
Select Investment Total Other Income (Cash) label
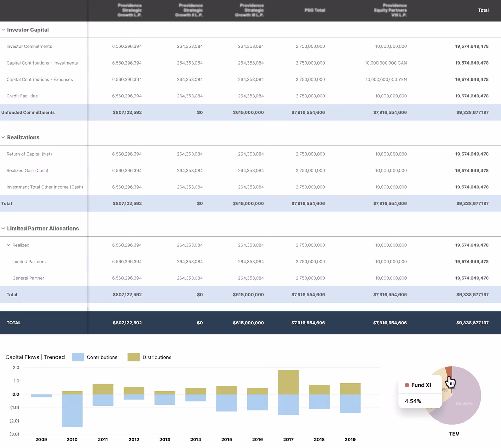point(45,187)
